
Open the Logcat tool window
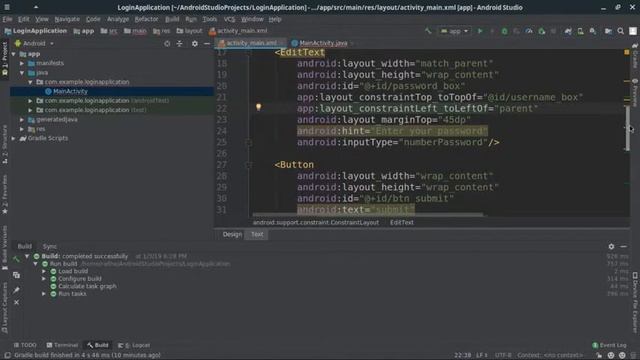(x=134, y=345)
